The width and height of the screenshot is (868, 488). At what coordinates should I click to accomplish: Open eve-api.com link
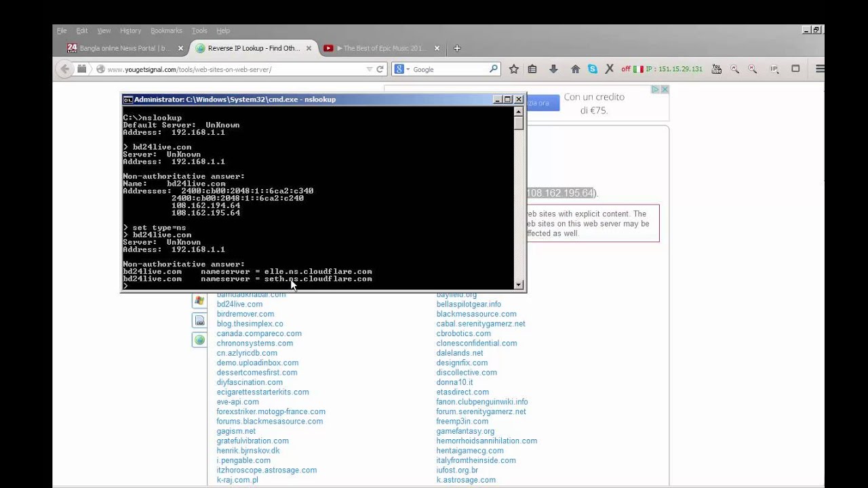[237, 402]
